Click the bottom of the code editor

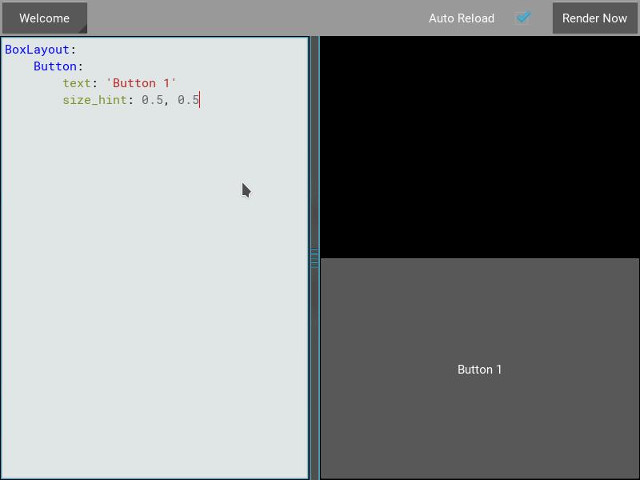pyautogui.click(x=155, y=465)
